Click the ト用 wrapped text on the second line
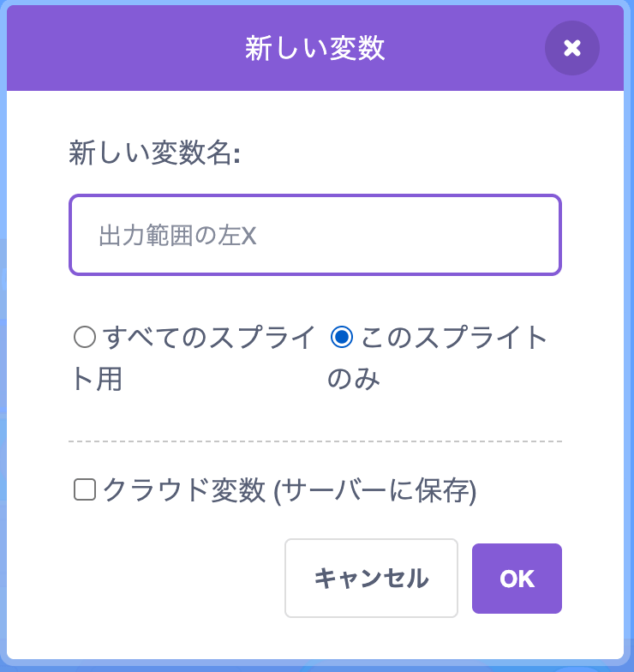The image size is (634, 672). pyautogui.click(x=97, y=380)
